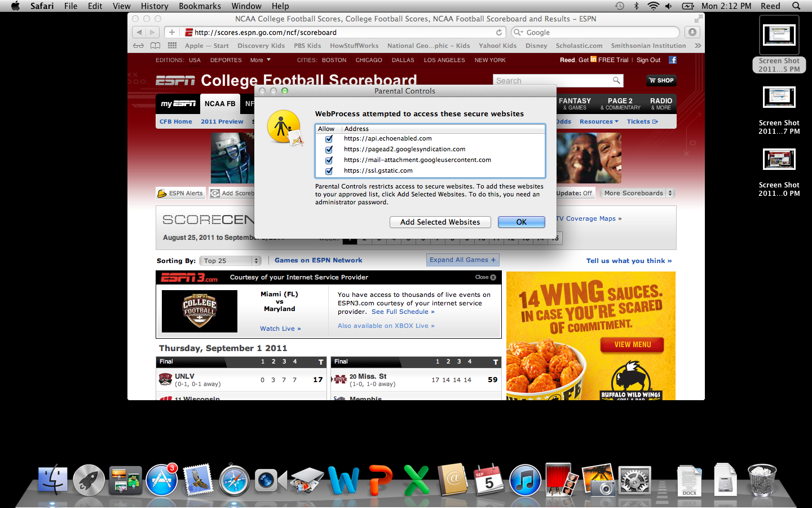Image resolution: width=812 pixels, height=508 pixels.
Task: Click the Add Bookmark plus button
Action: click(172, 32)
